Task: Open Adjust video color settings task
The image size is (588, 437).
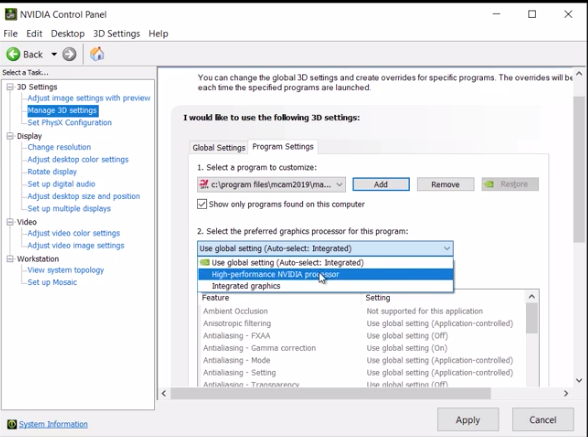Action: click(x=74, y=233)
